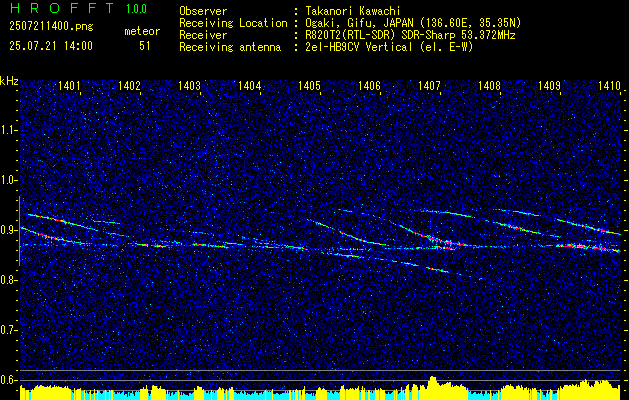Screen dimensions: 629x400
Task: Click the 1402 time axis marker
Action: pos(130,85)
